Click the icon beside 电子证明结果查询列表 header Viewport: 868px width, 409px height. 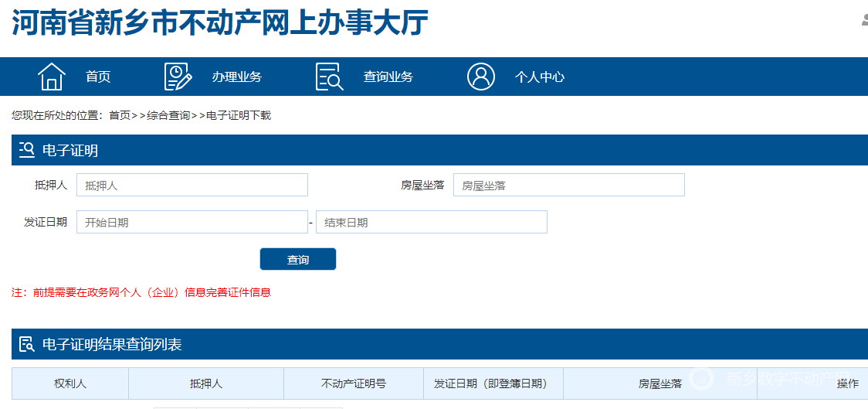click(27, 345)
